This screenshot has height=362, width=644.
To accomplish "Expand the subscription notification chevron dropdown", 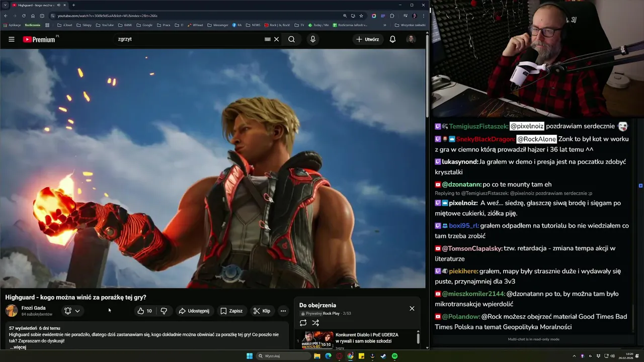I will (77, 311).
